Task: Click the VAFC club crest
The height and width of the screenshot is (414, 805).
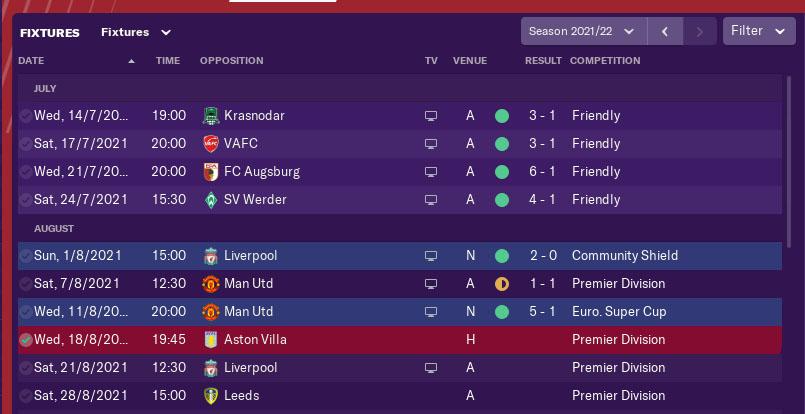Action: point(211,144)
